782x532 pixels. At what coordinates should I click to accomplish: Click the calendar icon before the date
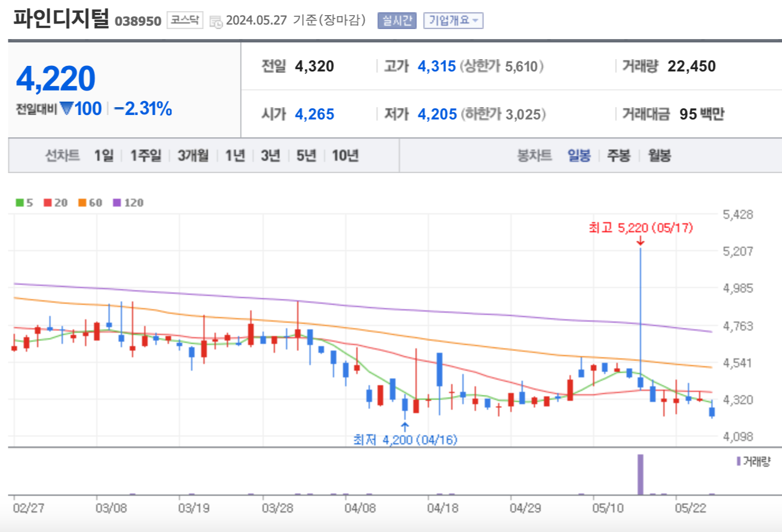pyautogui.click(x=215, y=22)
